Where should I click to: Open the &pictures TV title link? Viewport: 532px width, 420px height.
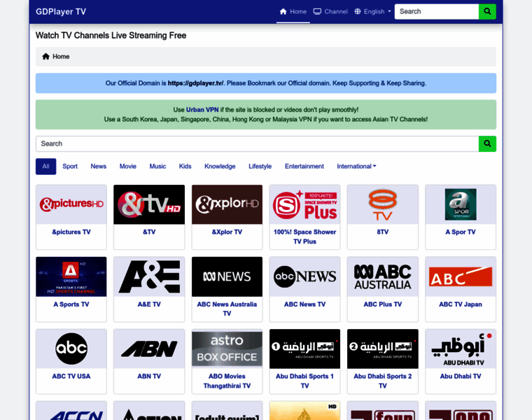(x=71, y=232)
